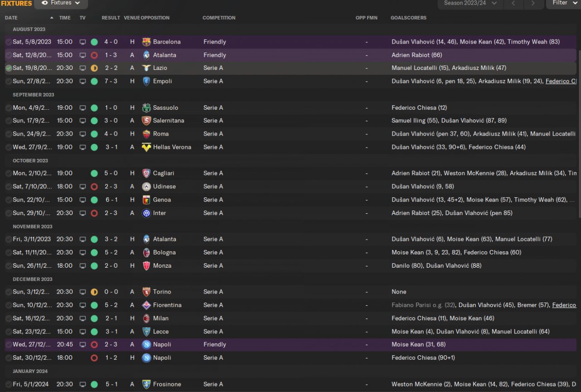Click the orange draw indicator for Torino match
This screenshot has width=581, height=392.
tap(94, 292)
